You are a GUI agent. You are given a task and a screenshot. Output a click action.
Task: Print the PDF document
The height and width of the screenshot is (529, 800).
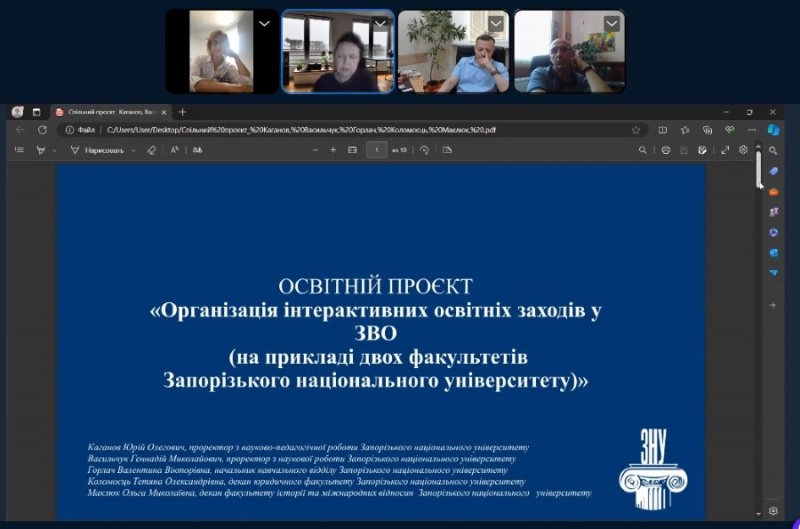point(666,150)
